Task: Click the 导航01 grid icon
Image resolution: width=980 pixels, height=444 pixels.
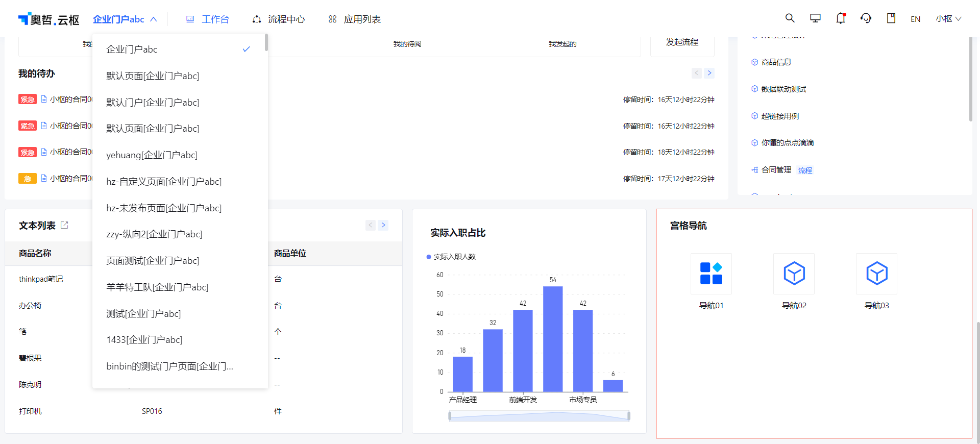Action: pyautogui.click(x=711, y=274)
